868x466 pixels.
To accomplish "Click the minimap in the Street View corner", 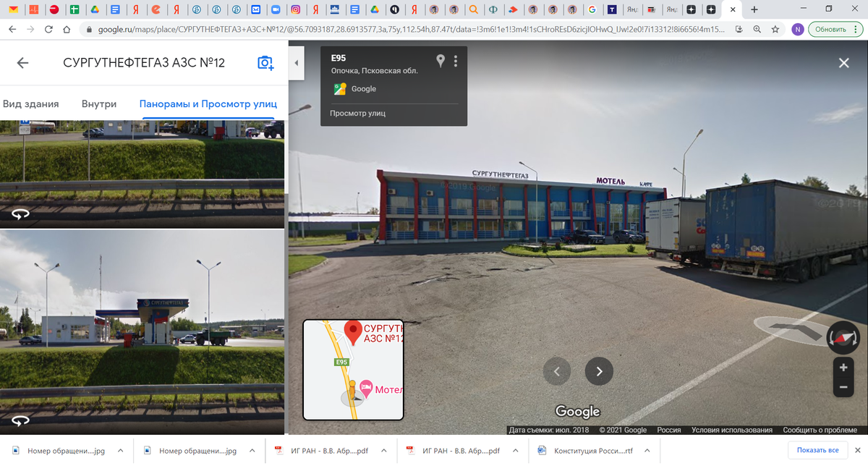I will (353, 370).
